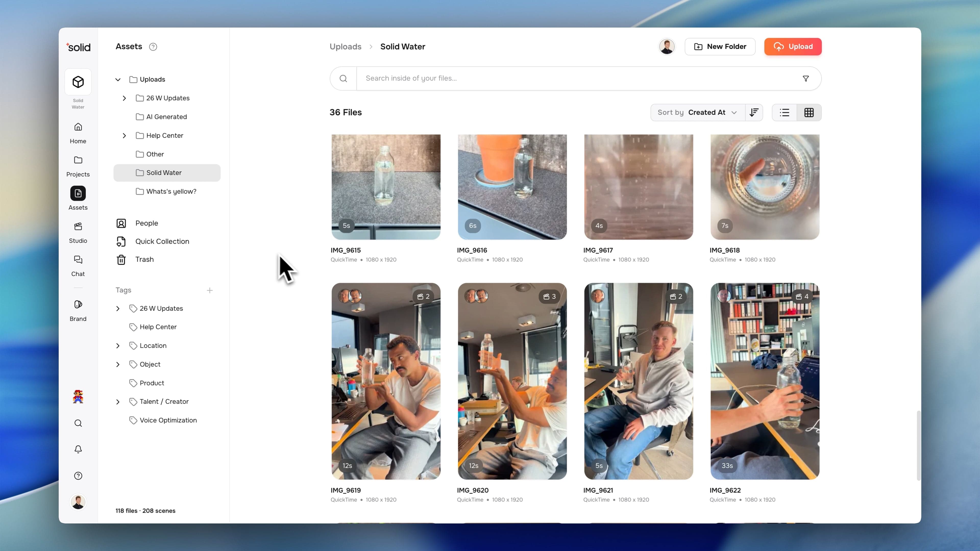Click the Solid Water breadcrumb title
Viewport: 980px width, 551px height.
(x=402, y=47)
